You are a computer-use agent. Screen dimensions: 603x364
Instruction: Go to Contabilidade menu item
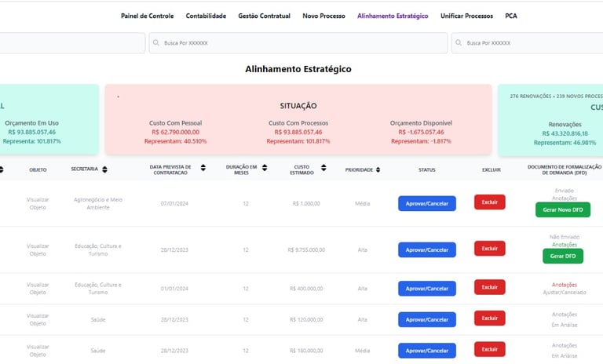click(206, 16)
